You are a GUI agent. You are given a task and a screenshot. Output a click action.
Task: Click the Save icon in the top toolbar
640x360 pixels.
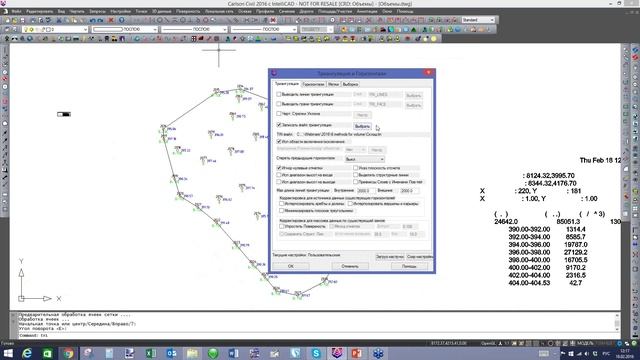(22, 20)
